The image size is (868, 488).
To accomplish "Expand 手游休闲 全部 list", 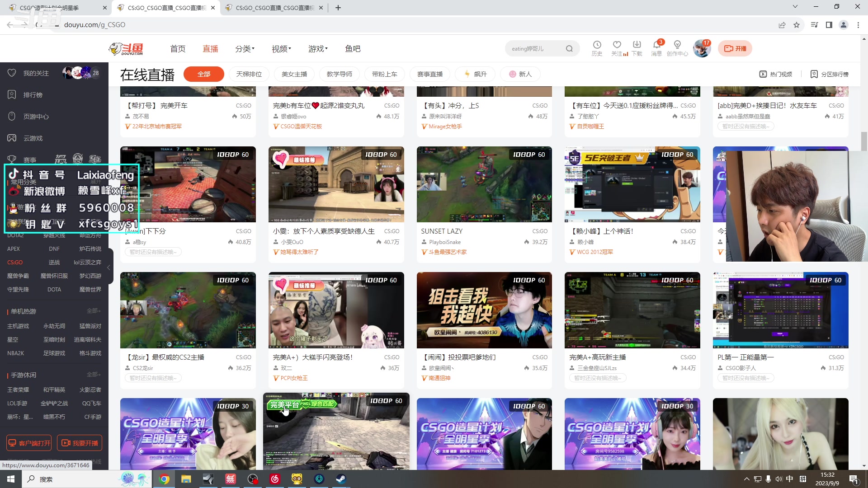I will tap(94, 375).
